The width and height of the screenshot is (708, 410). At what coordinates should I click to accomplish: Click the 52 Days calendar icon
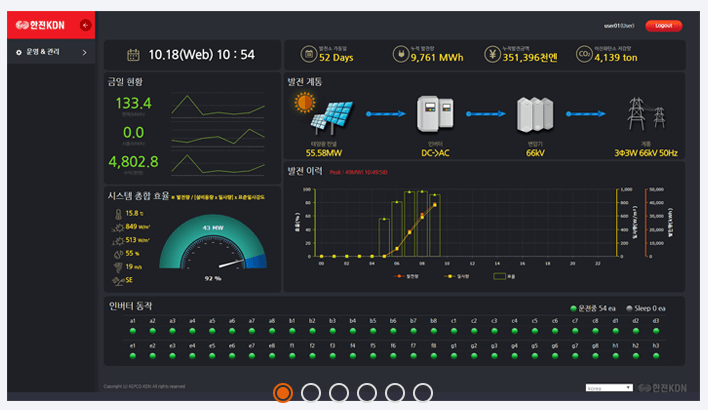pyautogui.click(x=309, y=54)
